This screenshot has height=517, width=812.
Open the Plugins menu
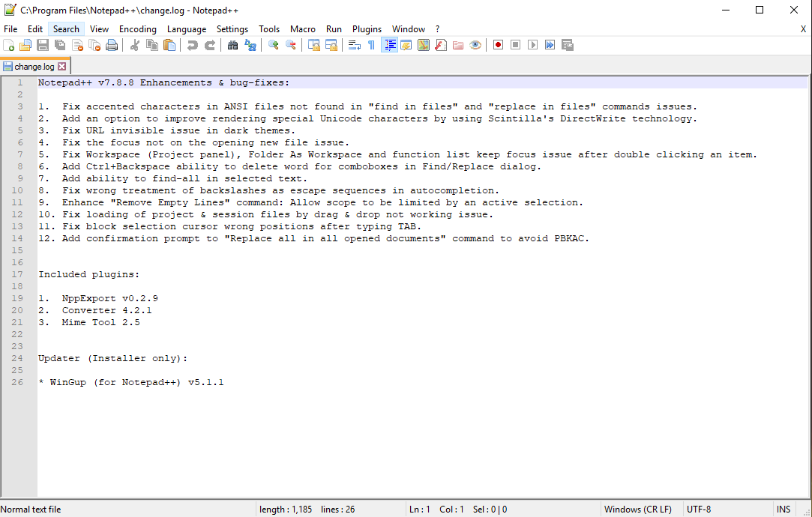click(367, 29)
